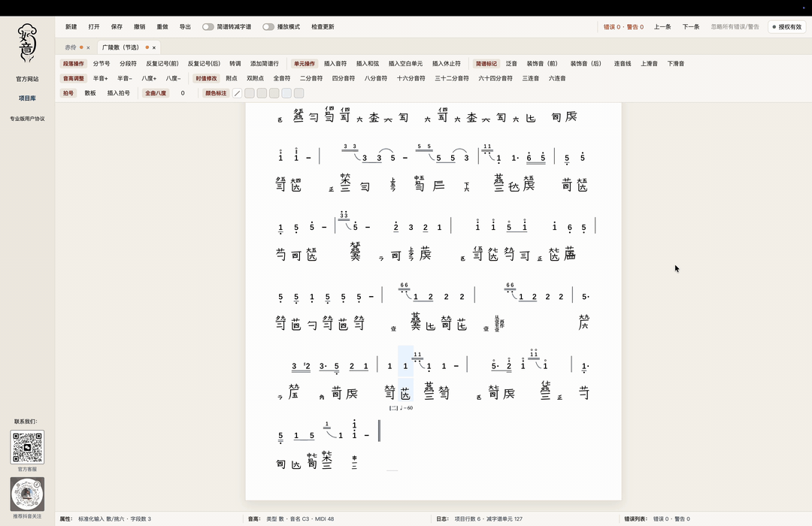Click the 授权有效 status badge

[x=787, y=27]
